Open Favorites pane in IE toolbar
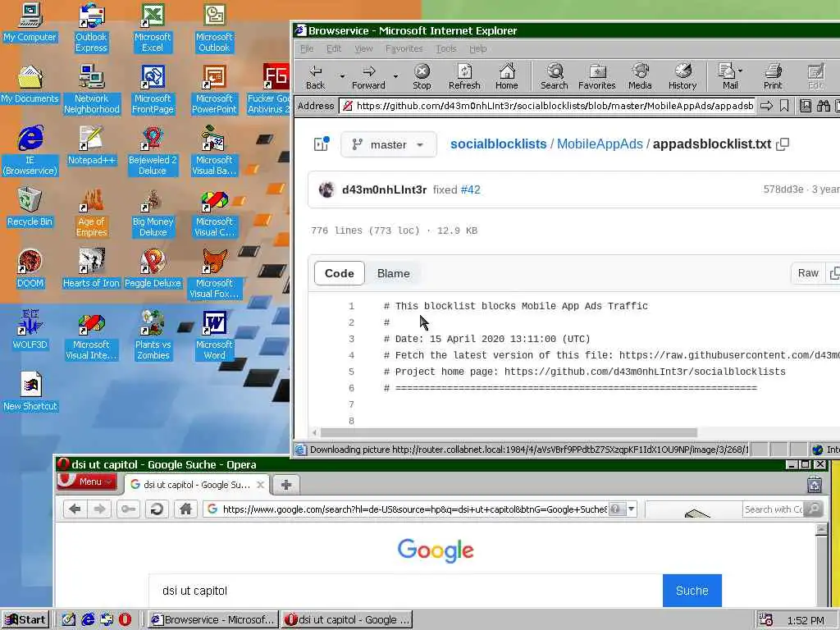Image resolution: width=840 pixels, height=630 pixels. tap(597, 76)
